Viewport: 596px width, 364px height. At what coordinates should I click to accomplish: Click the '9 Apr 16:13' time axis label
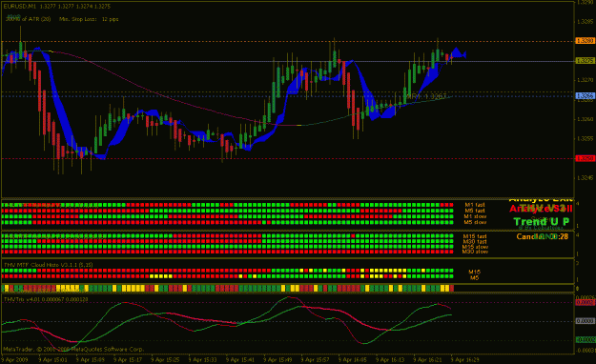pyautogui.click(x=390, y=359)
